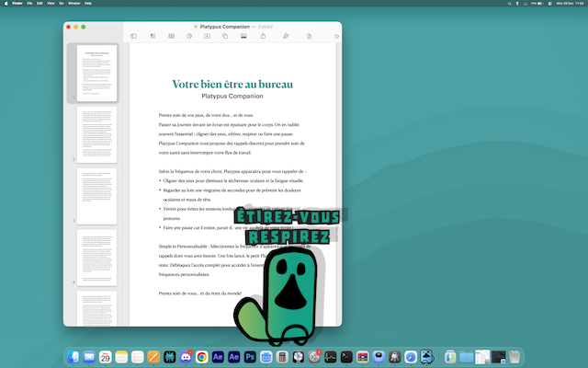Select the page 2 thumbnail in sidebar
This screenshot has width=588, height=368.
tap(96, 134)
